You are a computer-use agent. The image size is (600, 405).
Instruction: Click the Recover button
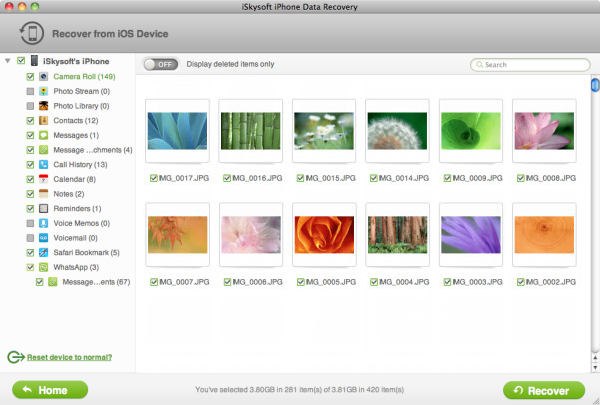pos(544,390)
